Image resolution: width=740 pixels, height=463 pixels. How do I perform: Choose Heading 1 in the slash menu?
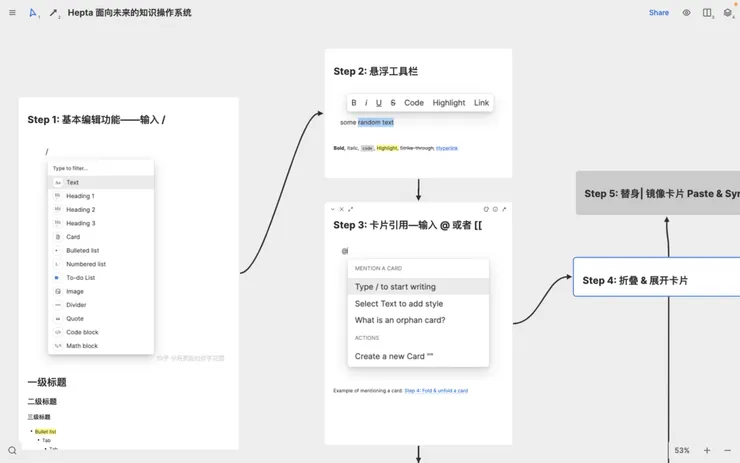coord(101,196)
